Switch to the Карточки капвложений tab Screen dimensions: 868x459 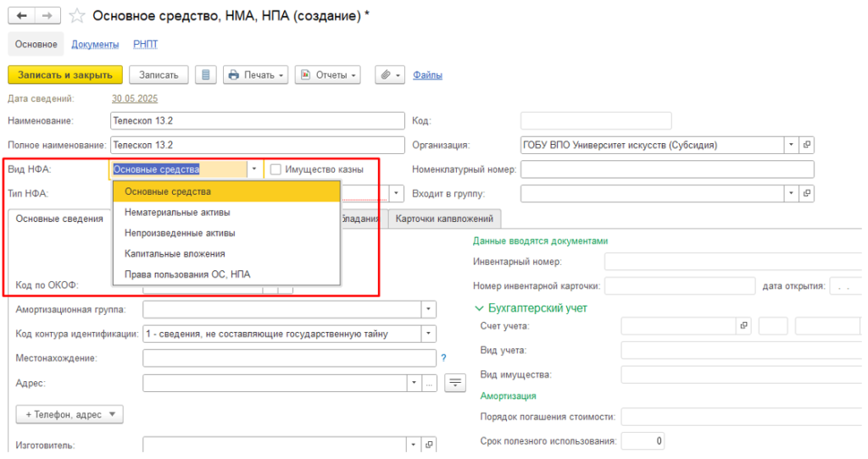pyautogui.click(x=444, y=218)
